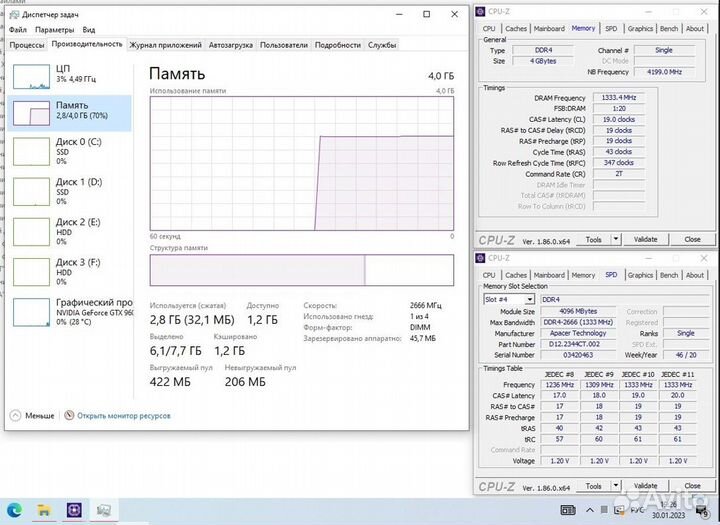The image size is (720, 525).
Task: Open File Explorer from the taskbar
Action: [x=44, y=510]
